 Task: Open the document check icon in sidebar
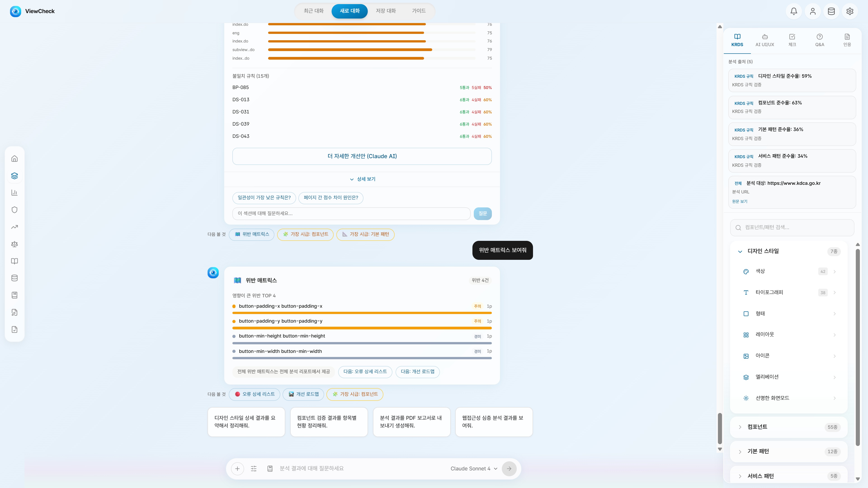pos(14,329)
